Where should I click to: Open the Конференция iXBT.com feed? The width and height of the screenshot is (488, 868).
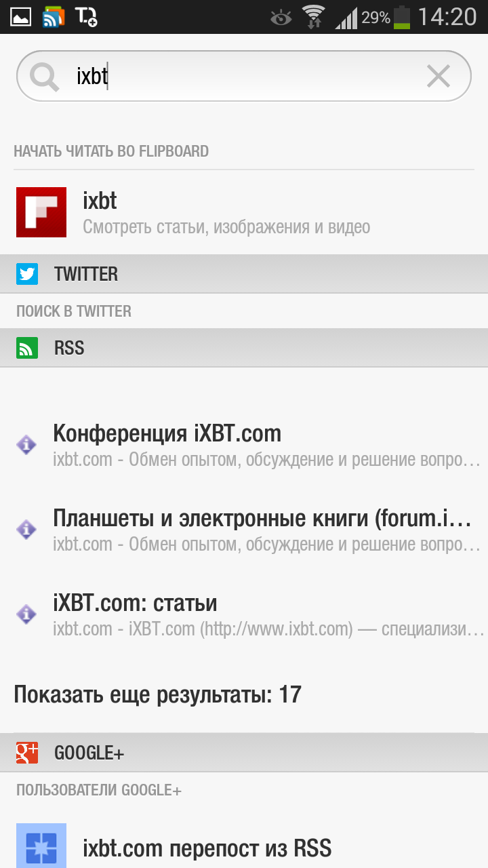point(244,445)
